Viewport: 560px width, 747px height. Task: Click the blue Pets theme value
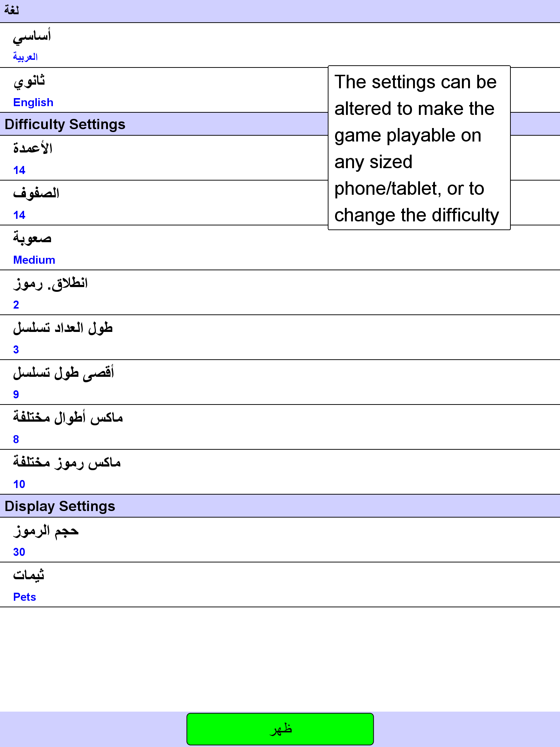(24, 597)
